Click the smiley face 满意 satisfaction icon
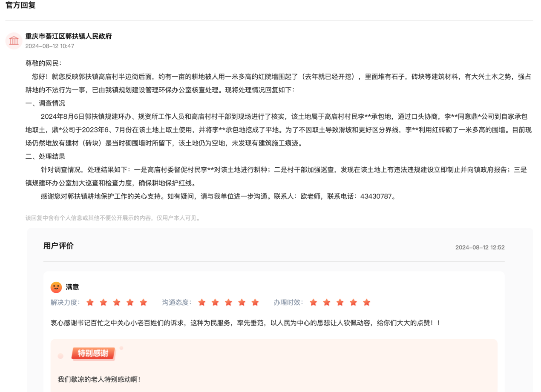The image size is (541, 392). (x=56, y=287)
